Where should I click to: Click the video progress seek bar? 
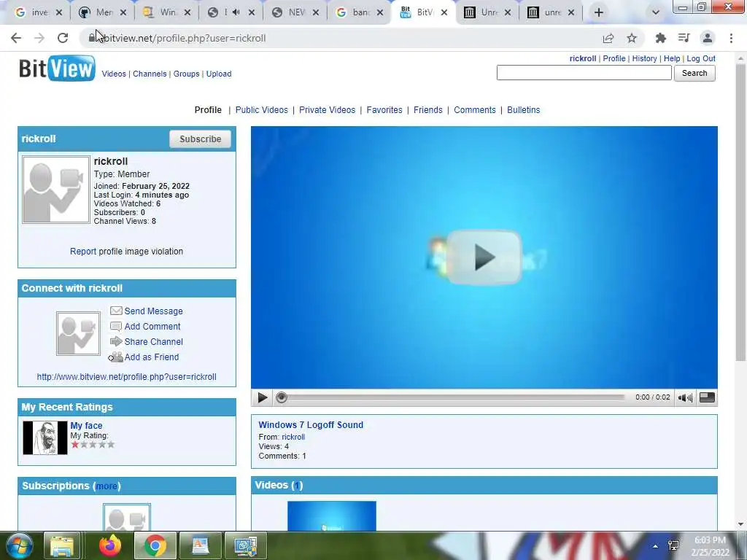(x=452, y=397)
